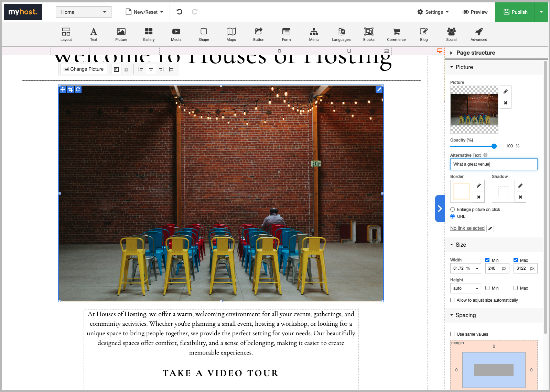The width and height of the screenshot is (550, 392).
Task: Open the New/Reset menu
Action: pyautogui.click(x=144, y=12)
